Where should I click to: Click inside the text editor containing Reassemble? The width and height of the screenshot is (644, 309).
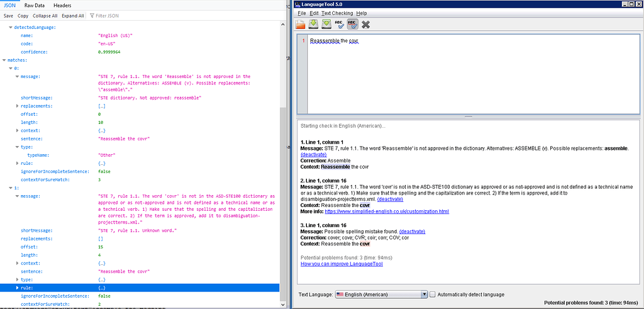click(474, 74)
